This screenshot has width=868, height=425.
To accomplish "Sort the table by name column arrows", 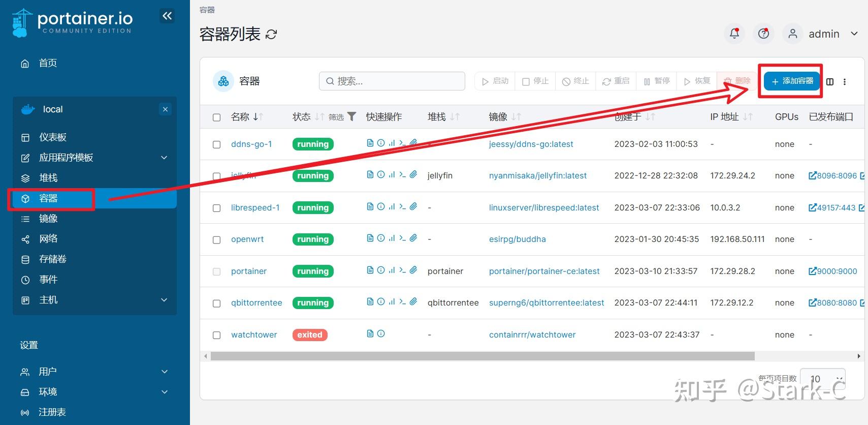I will 258,116.
